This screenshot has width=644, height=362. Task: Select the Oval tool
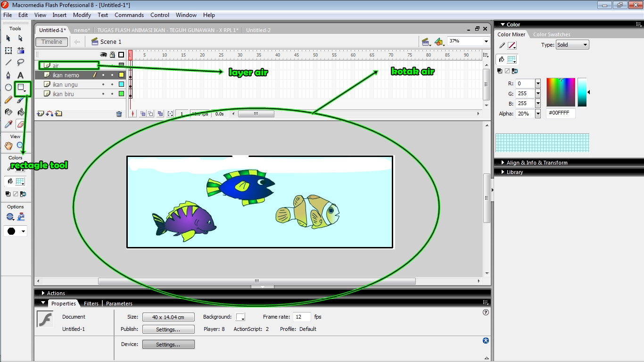pos(8,88)
